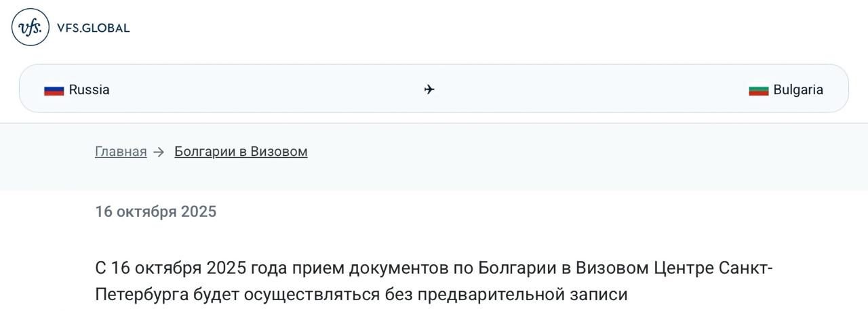Click selector bar space between airplane and Bulgaria
868x311 pixels.
tap(590, 89)
